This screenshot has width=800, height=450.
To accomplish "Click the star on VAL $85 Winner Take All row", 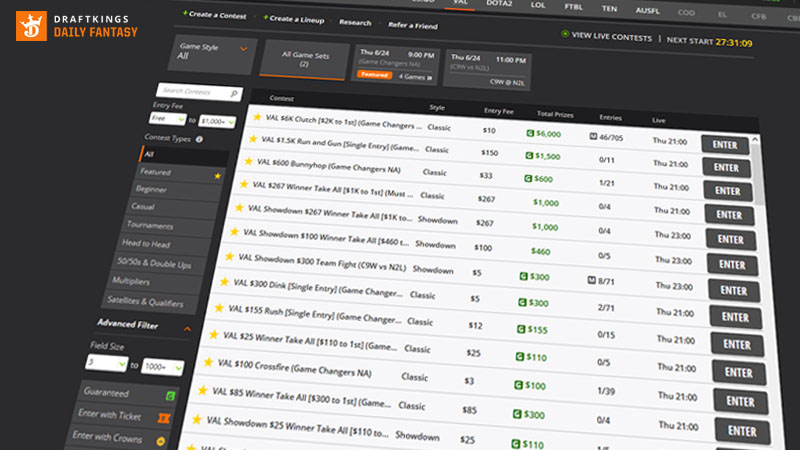I will click(x=203, y=390).
